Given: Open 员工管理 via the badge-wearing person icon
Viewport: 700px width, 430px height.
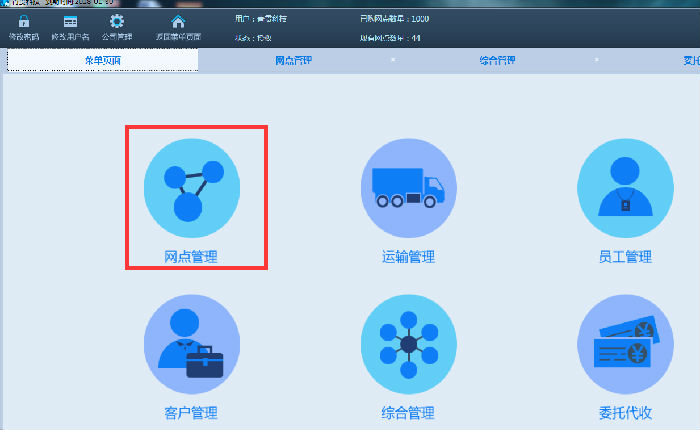Looking at the screenshot, I should pos(624,187).
